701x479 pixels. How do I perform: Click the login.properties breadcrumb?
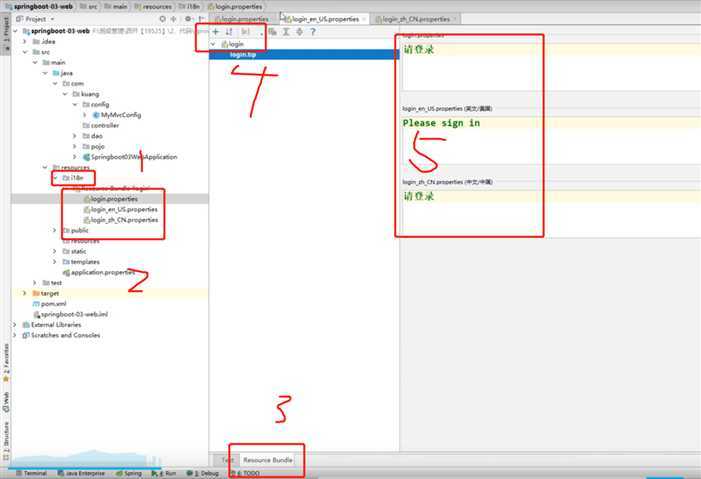(235, 7)
